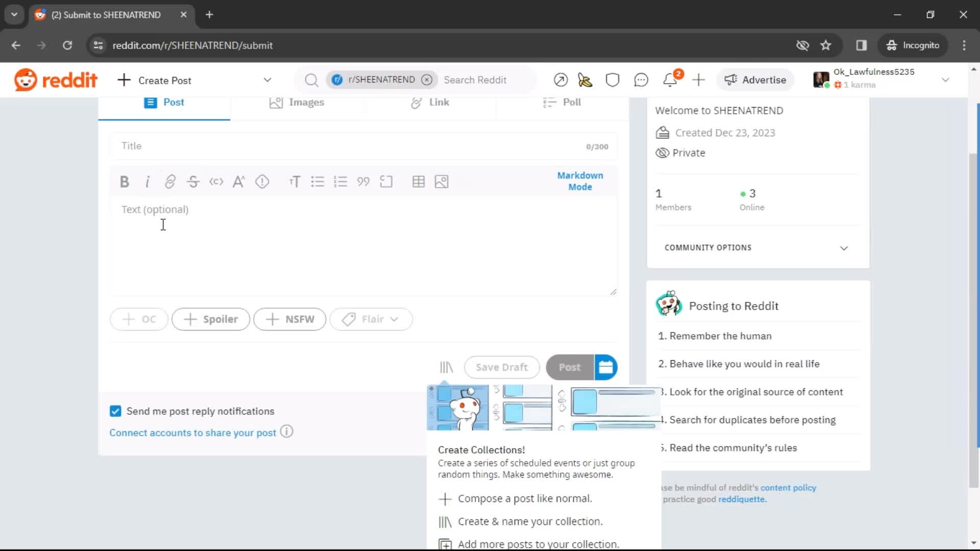Click the hyperlink insert icon
Image resolution: width=980 pixels, height=551 pixels.
point(170,182)
